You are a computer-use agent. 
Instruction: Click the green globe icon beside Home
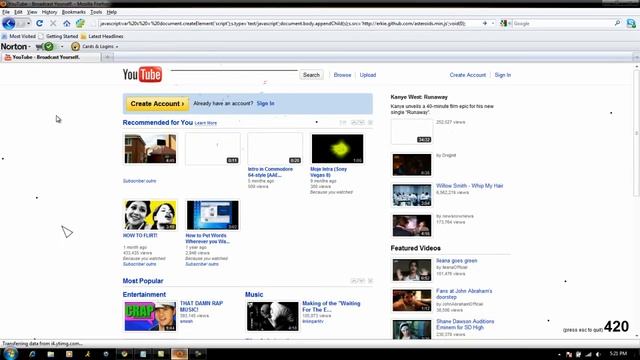pos(80,23)
